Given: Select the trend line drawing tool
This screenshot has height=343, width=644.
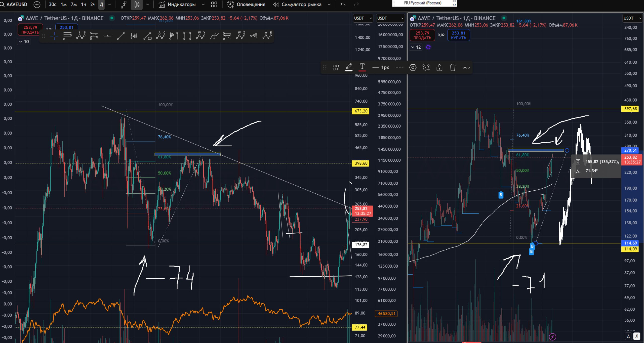Looking at the screenshot, I should (x=121, y=36).
